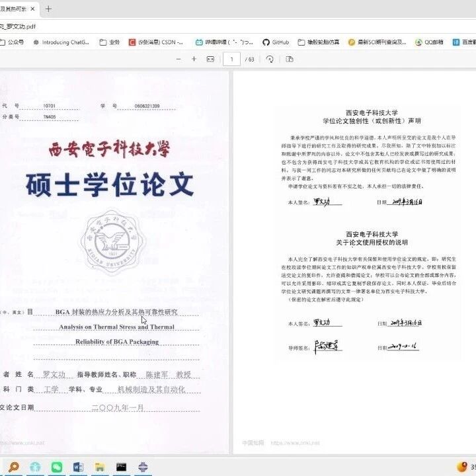476x476 pixels.
Task: Open the CSDN bookmark
Action: pyautogui.click(x=156, y=42)
